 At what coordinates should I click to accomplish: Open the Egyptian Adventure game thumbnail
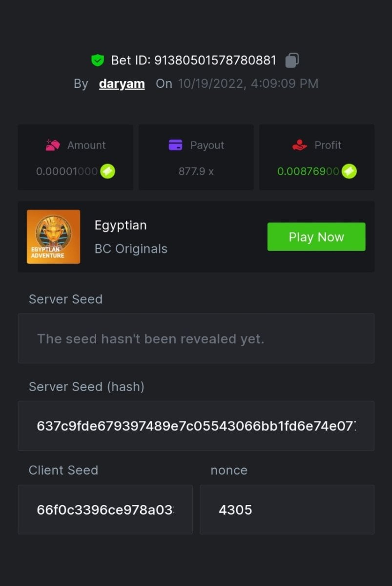pos(53,237)
